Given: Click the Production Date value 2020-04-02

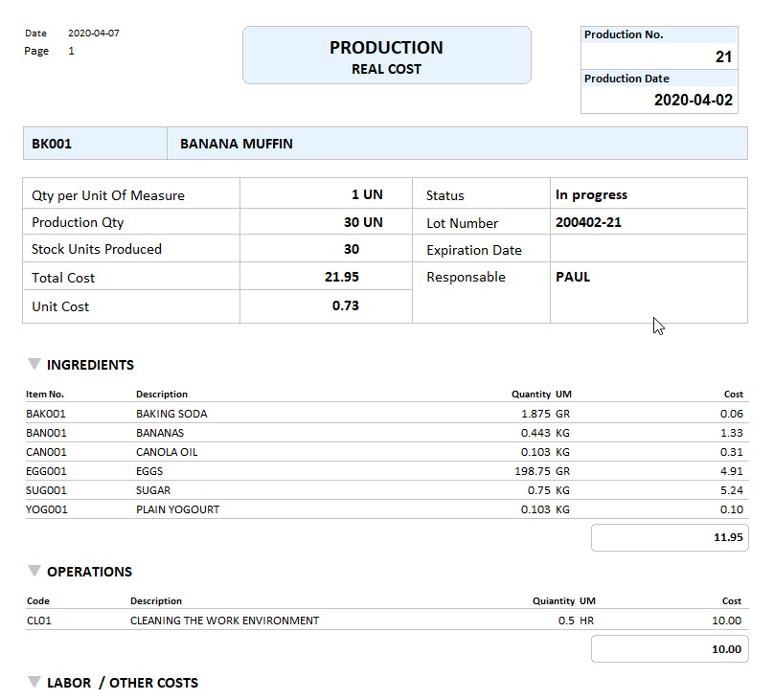Looking at the screenshot, I should 693,100.
